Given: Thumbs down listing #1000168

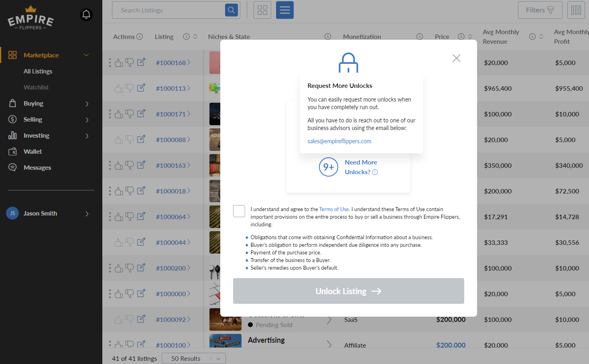Looking at the screenshot, I should tap(130, 63).
